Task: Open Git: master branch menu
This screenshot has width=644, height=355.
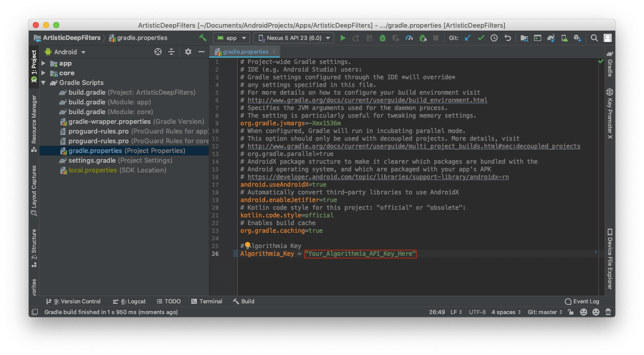Action: pyautogui.click(x=545, y=312)
